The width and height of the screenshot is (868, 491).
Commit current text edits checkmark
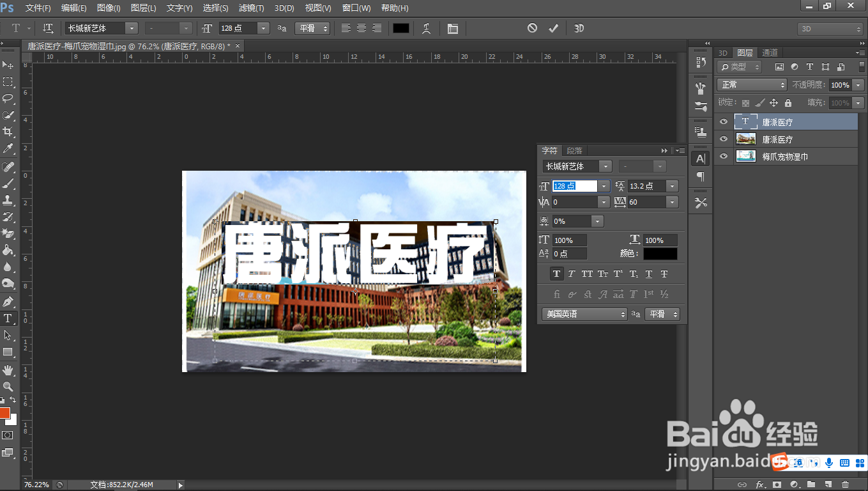pos(553,28)
